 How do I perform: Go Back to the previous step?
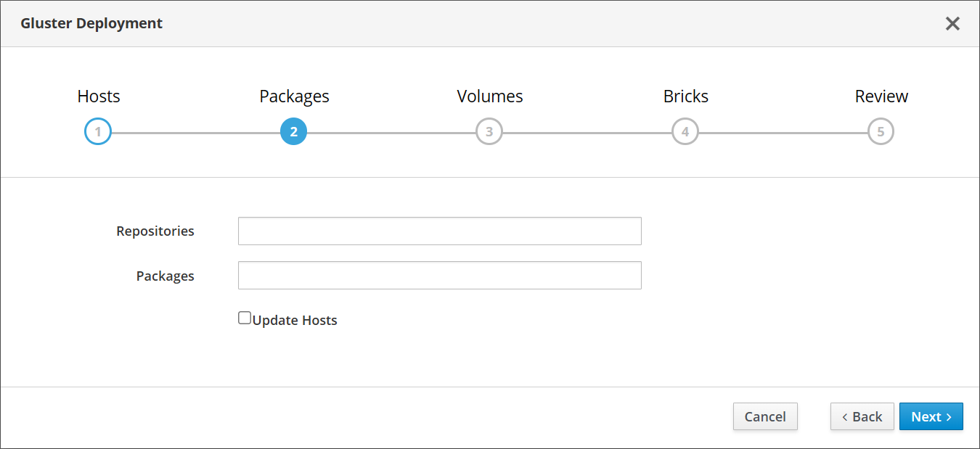(862, 416)
